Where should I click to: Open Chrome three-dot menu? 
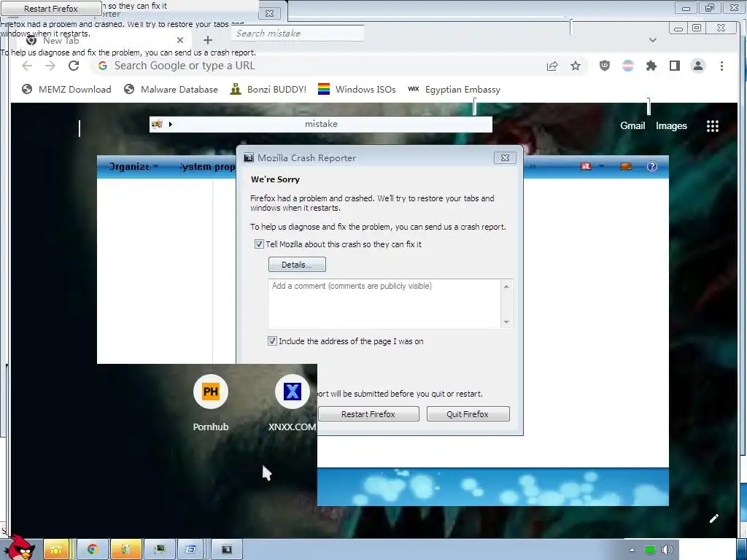pos(721,66)
